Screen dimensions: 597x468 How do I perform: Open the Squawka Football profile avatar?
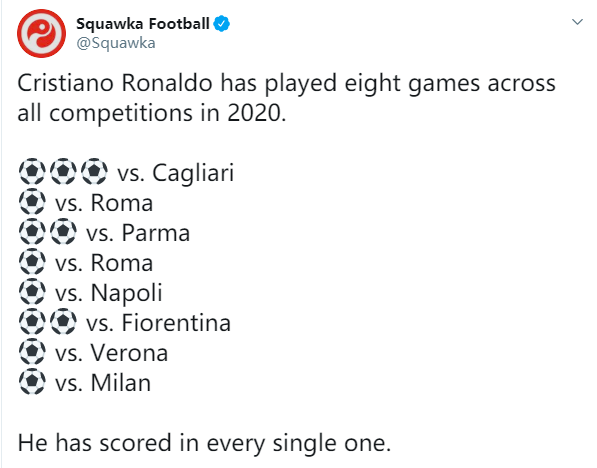click(41, 34)
